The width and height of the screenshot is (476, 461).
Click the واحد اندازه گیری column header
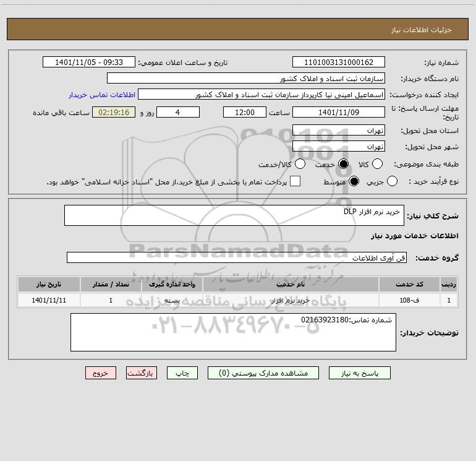click(x=172, y=284)
